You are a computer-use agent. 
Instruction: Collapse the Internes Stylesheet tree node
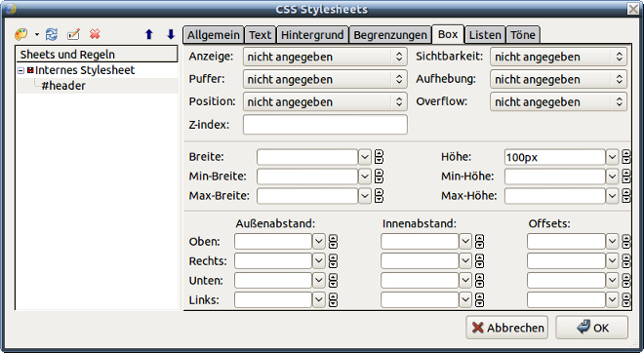click(x=20, y=70)
